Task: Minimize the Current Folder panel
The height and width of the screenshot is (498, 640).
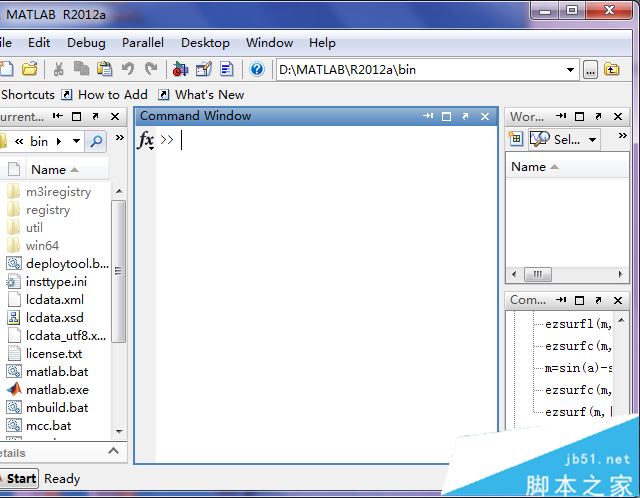Action: 58,116
